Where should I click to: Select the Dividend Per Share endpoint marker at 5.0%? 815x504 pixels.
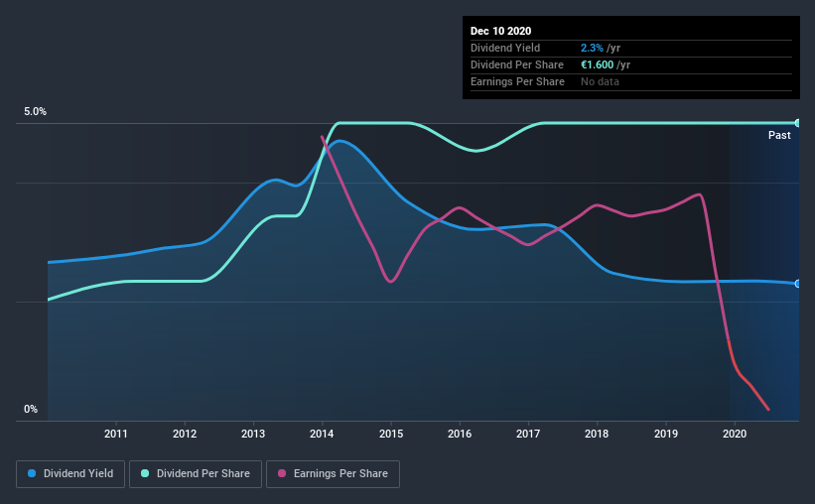click(797, 123)
